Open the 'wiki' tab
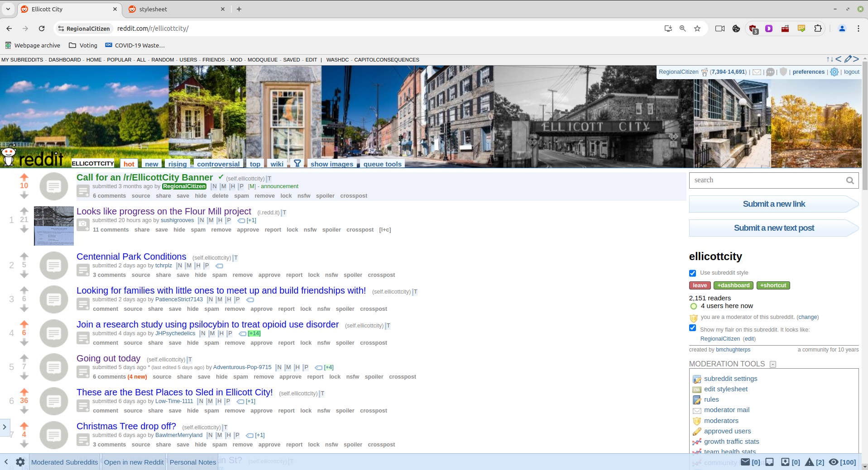This screenshot has width=868, height=470. pyautogui.click(x=277, y=164)
